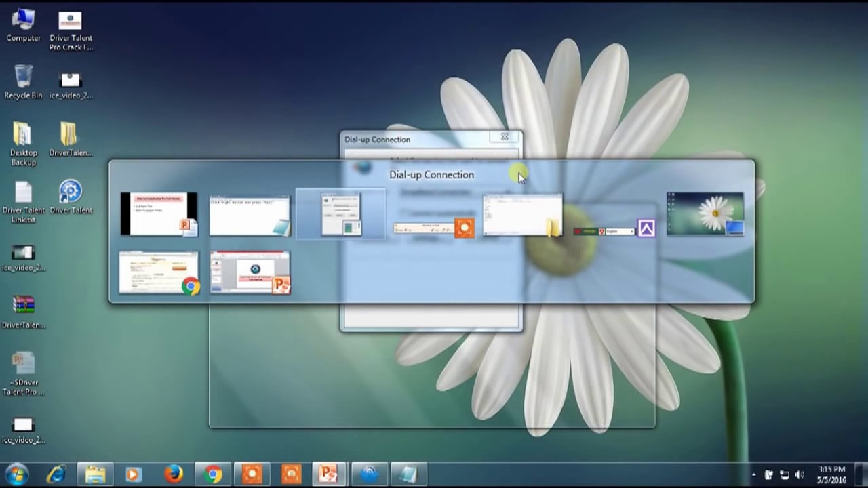The image size is (868, 488).
Task: Choose purple language bar thumbnail in switcher
Action: (614, 230)
